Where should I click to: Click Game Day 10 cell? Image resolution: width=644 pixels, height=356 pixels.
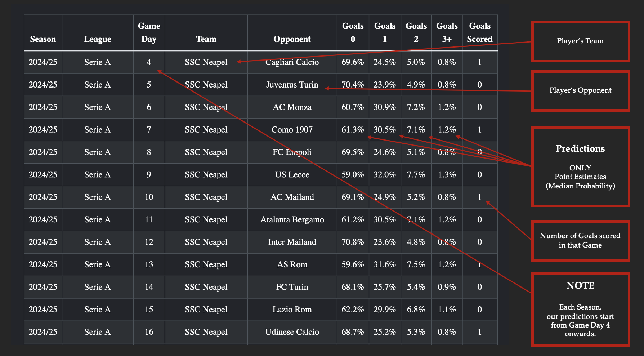149,197
